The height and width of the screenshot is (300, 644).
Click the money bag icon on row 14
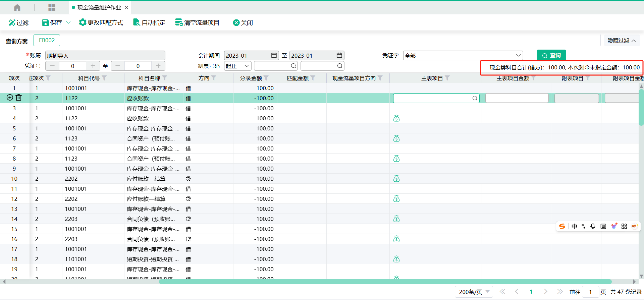[x=396, y=219]
